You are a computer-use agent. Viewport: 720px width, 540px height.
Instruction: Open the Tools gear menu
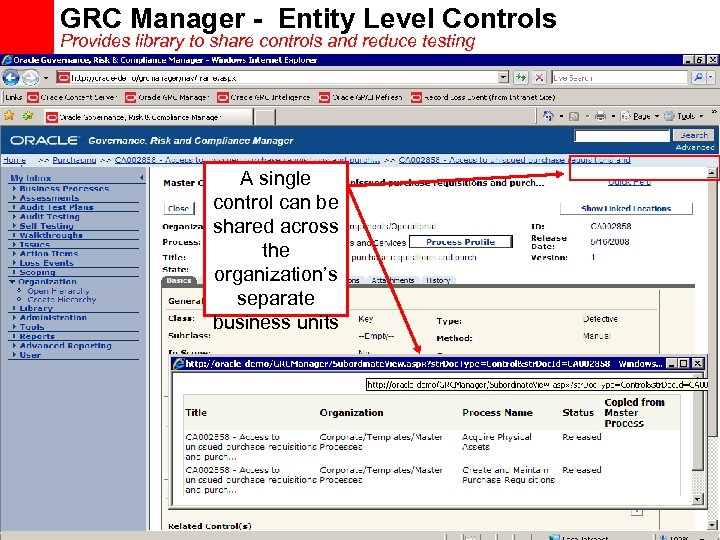(682, 116)
